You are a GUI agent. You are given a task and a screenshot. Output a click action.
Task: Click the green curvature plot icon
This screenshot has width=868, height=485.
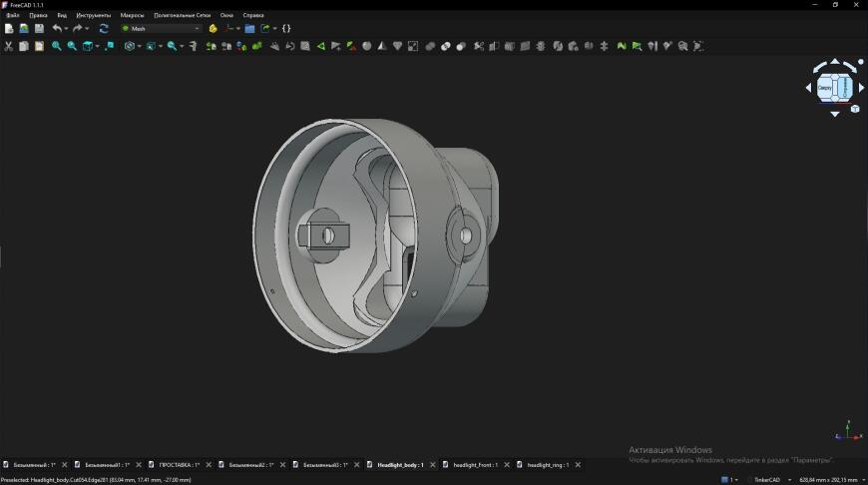click(622, 46)
